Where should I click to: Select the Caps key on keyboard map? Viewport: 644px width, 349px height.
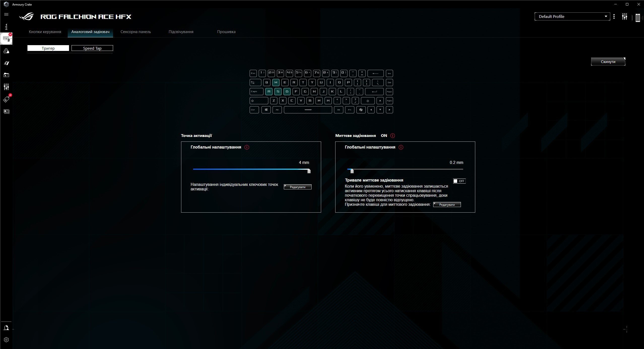pyautogui.click(x=256, y=92)
